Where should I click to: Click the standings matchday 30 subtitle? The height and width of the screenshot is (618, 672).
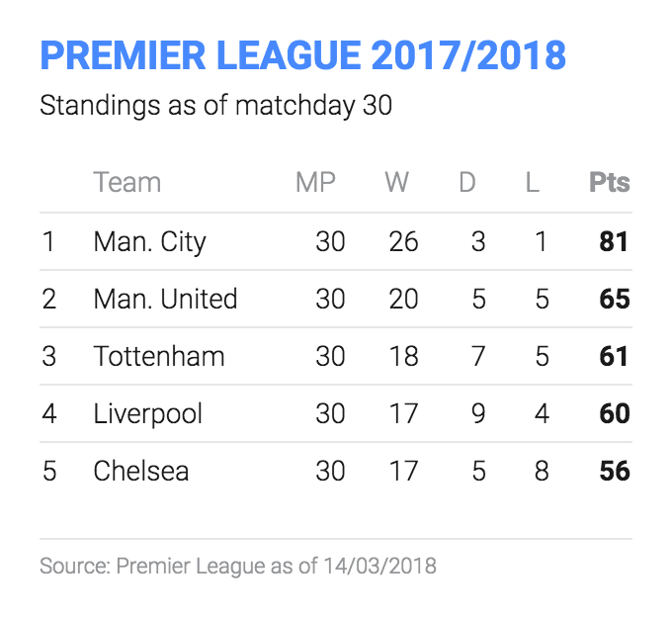click(x=216, y=106)
